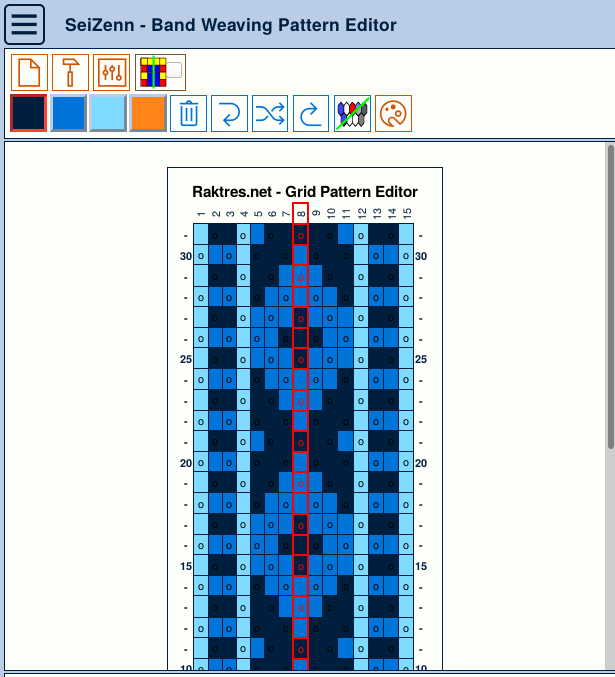This screenshot has height=677, width=615.
Task: Click the column 8 cell in row 20
Action: [301, 462]
